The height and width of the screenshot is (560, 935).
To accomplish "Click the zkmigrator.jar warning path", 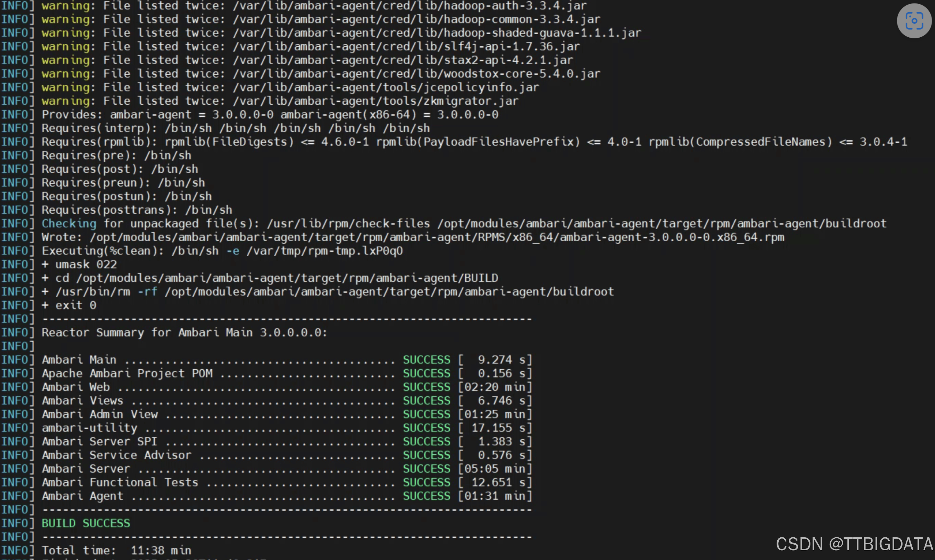I will point(376,101).
